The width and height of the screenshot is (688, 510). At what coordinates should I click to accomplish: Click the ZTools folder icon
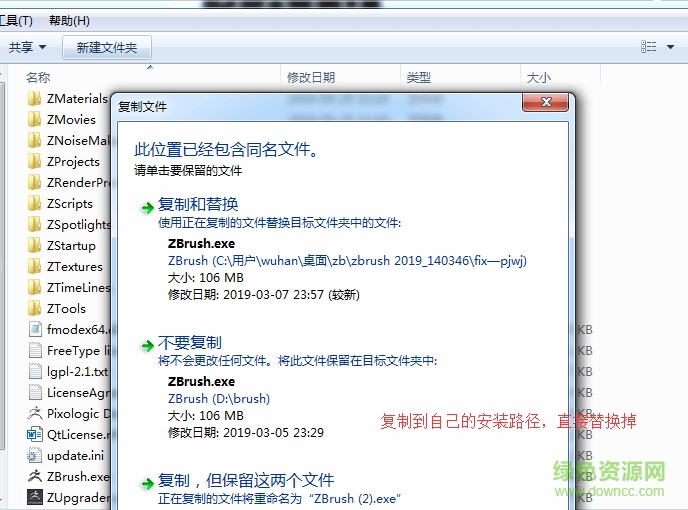tap(34, 309)
